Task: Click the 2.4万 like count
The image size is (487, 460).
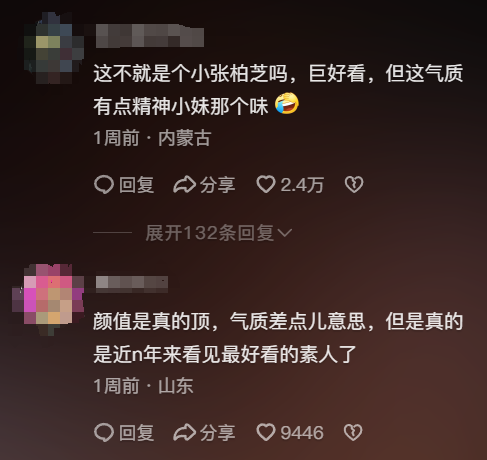Action: tap(302, 185)
